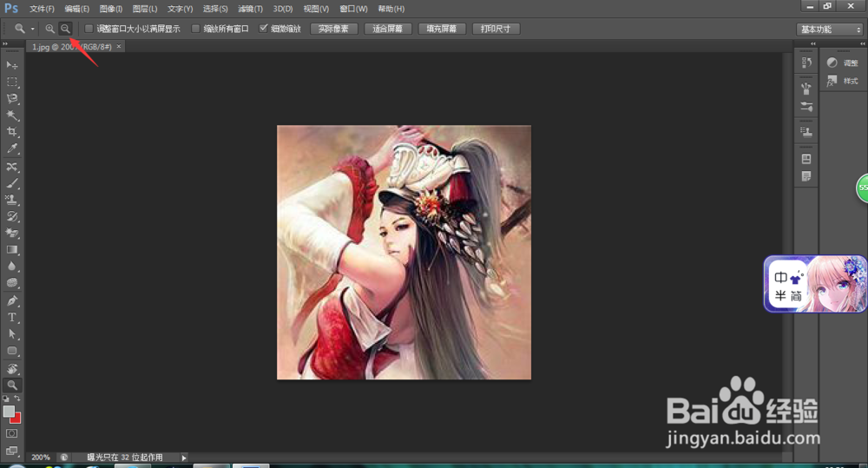Viewport: 868px width, 468px height.
Task: Collapse the icon panel column arrows
Action: point(812,43)
